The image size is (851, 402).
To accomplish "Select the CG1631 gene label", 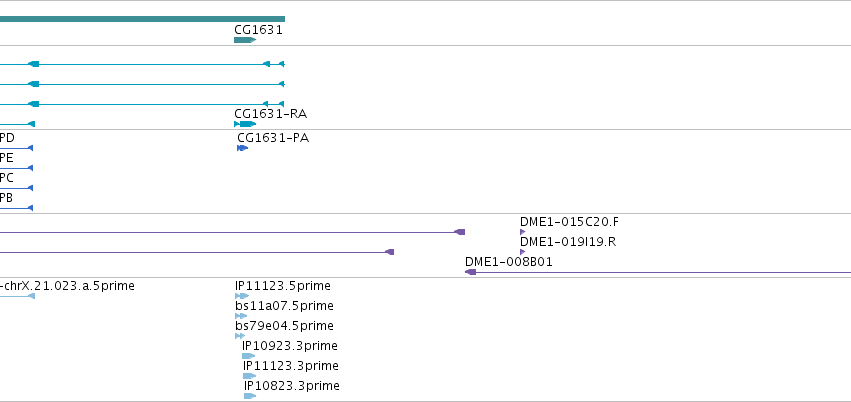I will (258, 30).
